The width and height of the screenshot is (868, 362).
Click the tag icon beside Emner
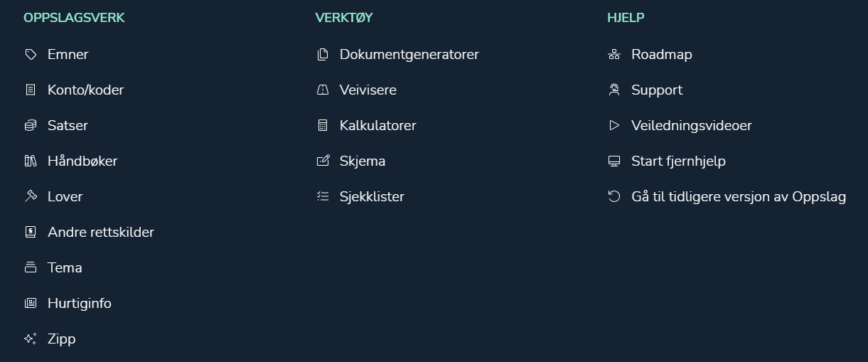tap(31, 54)
